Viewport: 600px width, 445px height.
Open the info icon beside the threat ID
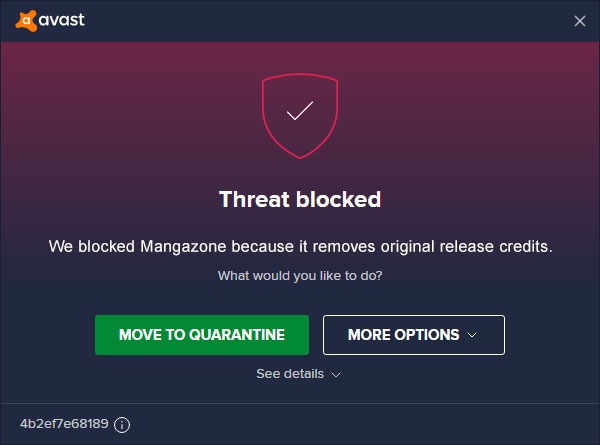pos(122,425)
